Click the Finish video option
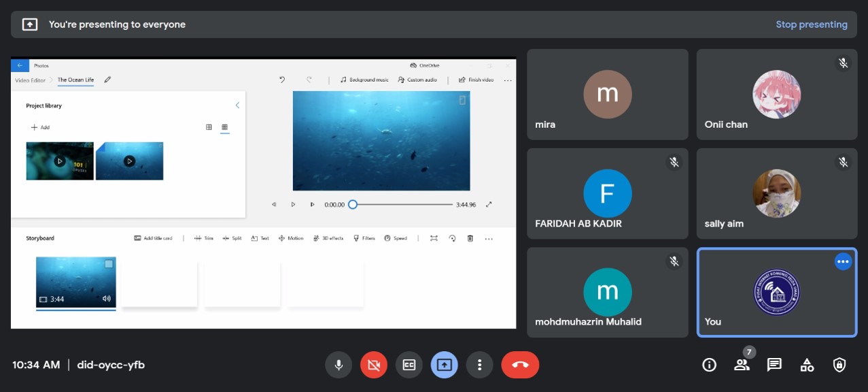868x392 pixels. pos(476,80)
